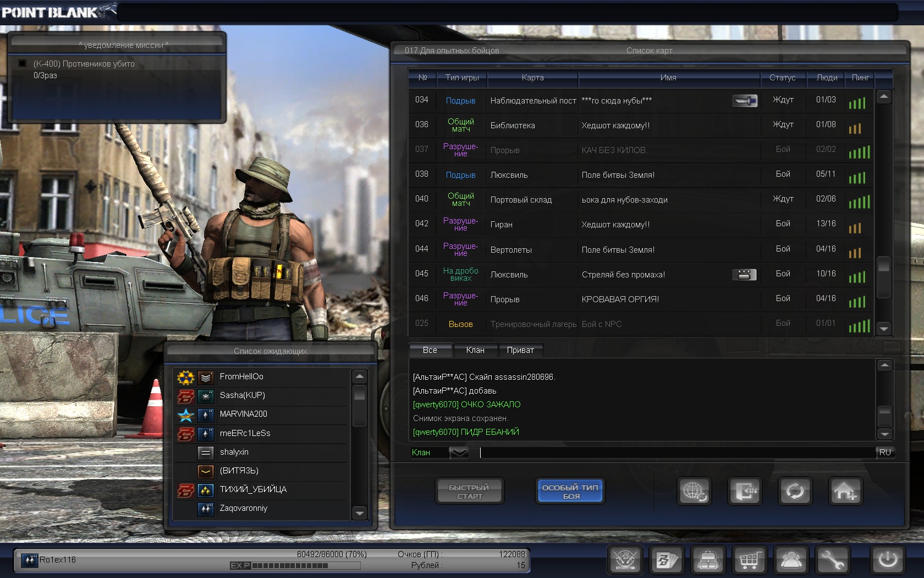This screenshot has height=578, width=924.
Task: Switch to the Приват chat tab
Action: click(520, 350)
